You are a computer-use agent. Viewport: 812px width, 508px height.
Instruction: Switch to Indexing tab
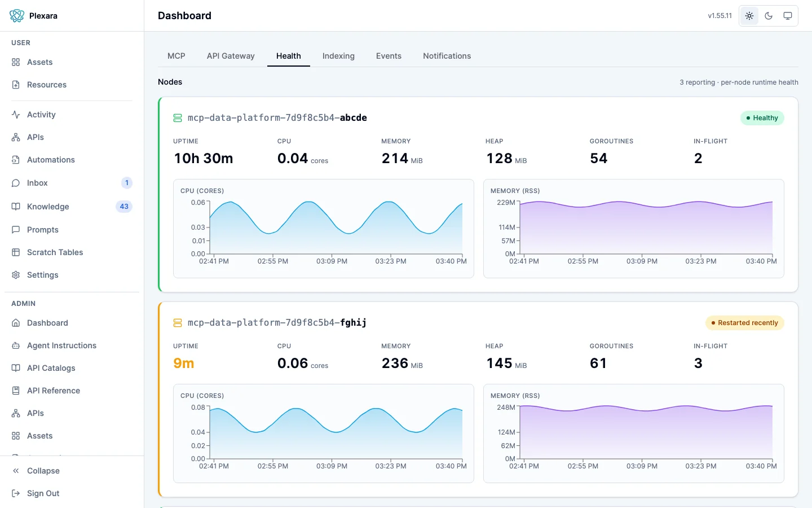point(338,56)
